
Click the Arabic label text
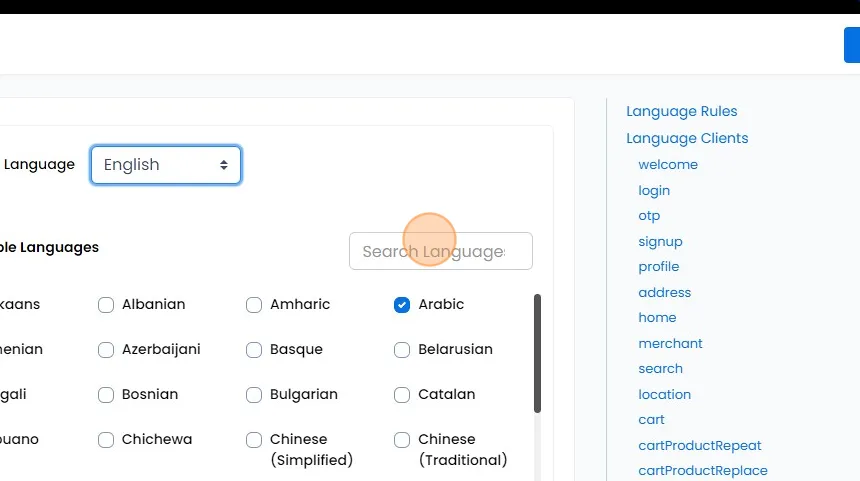click(441, 304)
